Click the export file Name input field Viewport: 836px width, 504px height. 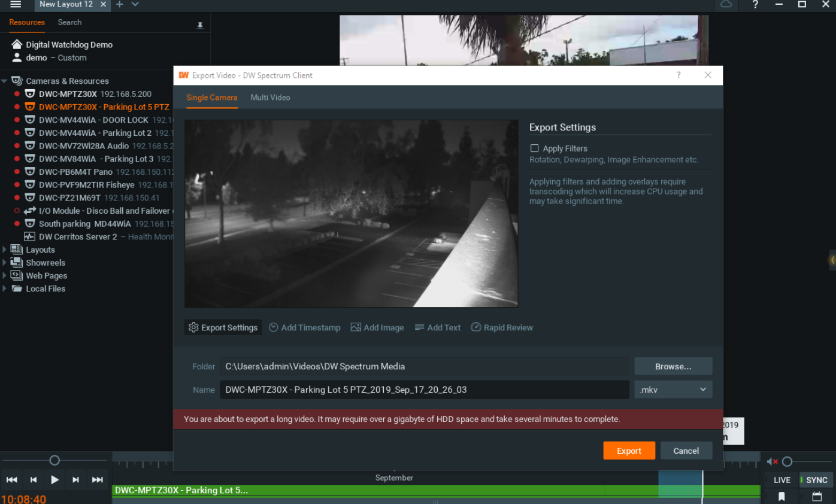tap(424, 390)
